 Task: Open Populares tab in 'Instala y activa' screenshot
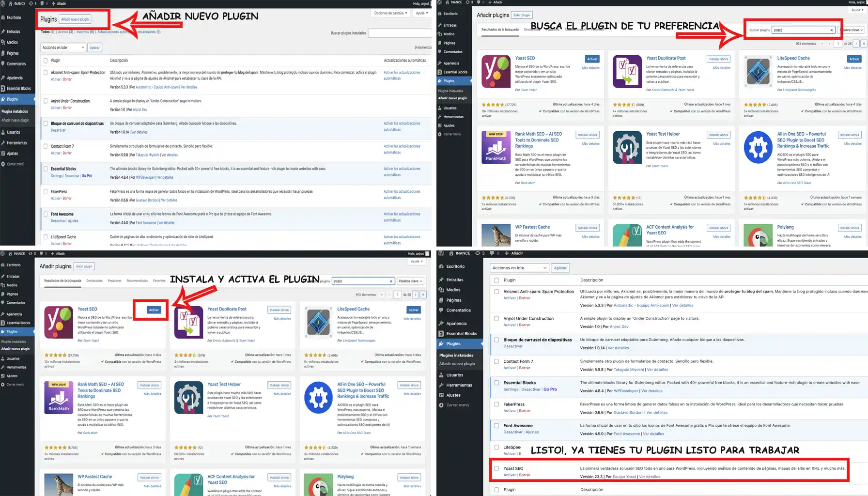point(115,280)
